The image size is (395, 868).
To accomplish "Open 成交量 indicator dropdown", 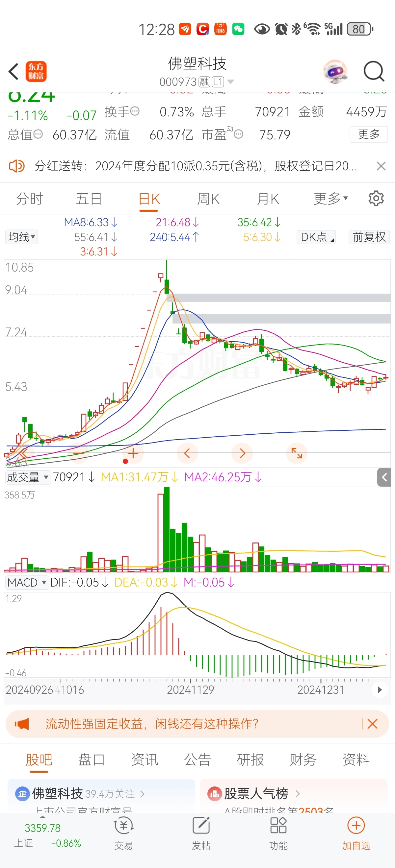I will (x=28, y=477).
